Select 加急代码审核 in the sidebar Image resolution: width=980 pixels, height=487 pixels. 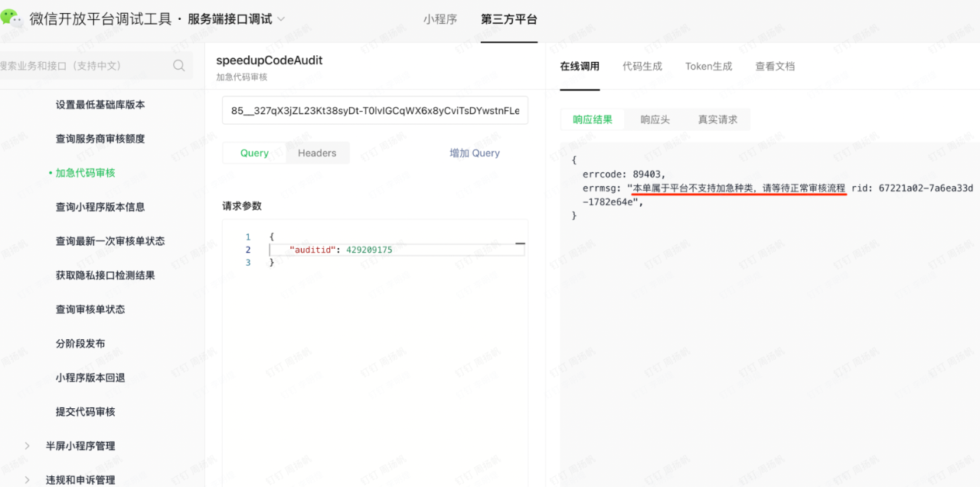click(85, 173)
